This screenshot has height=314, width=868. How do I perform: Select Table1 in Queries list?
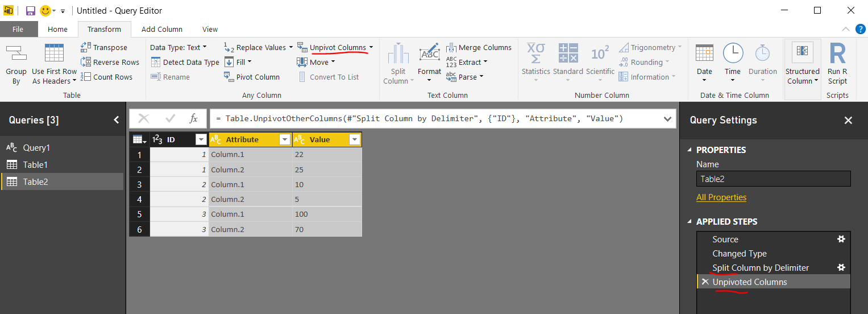[62, 164]
